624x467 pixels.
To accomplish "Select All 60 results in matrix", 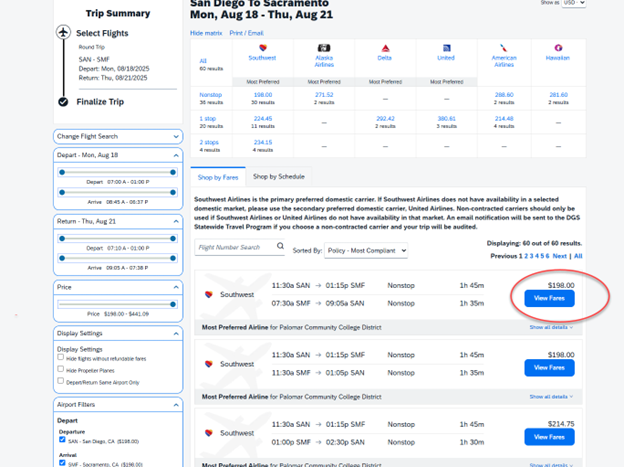I will pos(203,61).
